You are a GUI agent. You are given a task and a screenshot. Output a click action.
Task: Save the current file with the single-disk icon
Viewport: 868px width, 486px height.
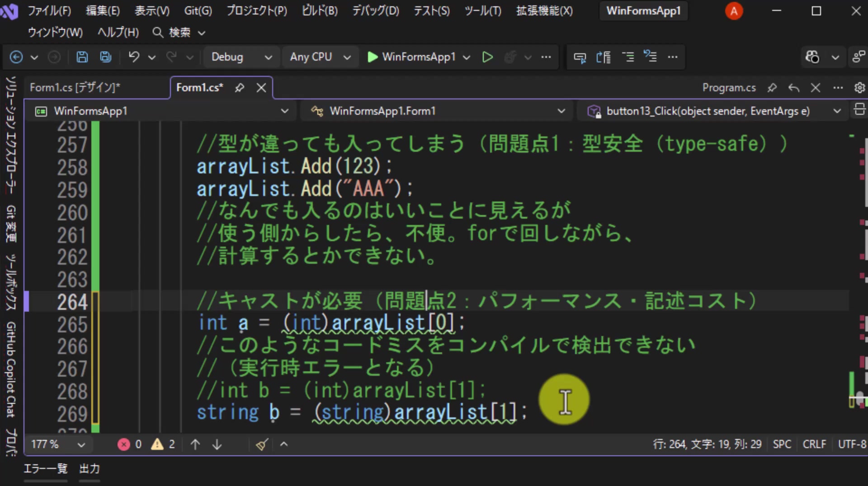pos(82,57)
